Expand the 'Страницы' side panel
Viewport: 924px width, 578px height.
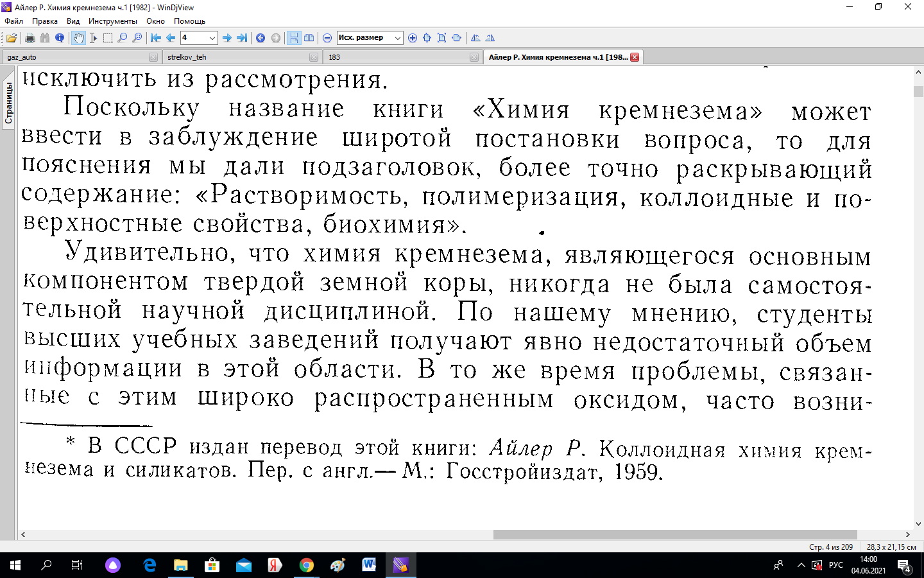(x=8, y=103)
